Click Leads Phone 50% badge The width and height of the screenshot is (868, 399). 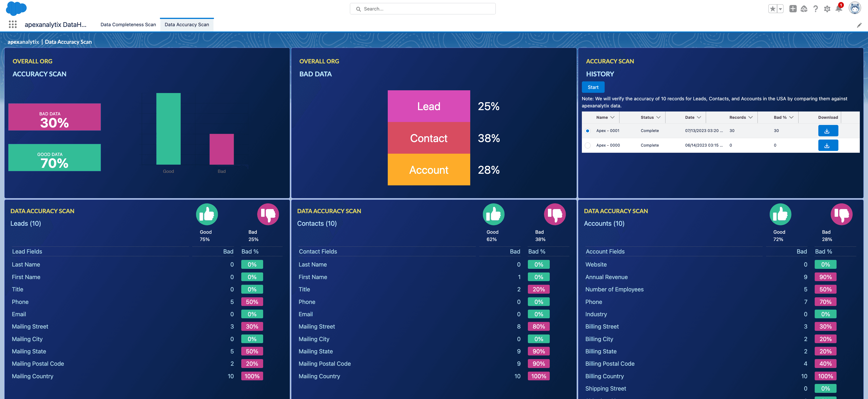tap(252, 302)
